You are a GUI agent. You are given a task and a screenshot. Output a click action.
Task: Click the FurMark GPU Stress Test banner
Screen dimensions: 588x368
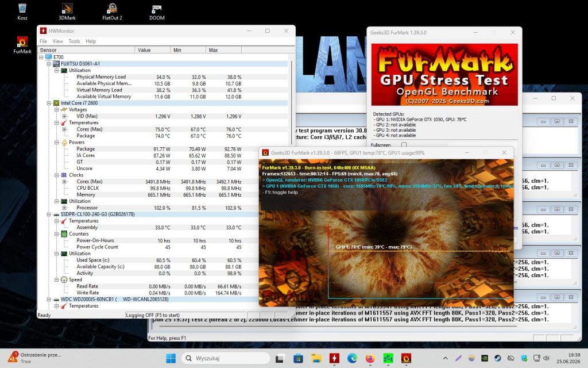pos(444,75)
